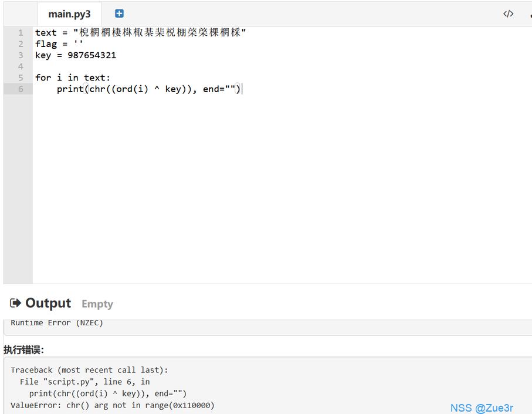Click the 'for i in text:' line
532x414 pixels.
point(73,78)
